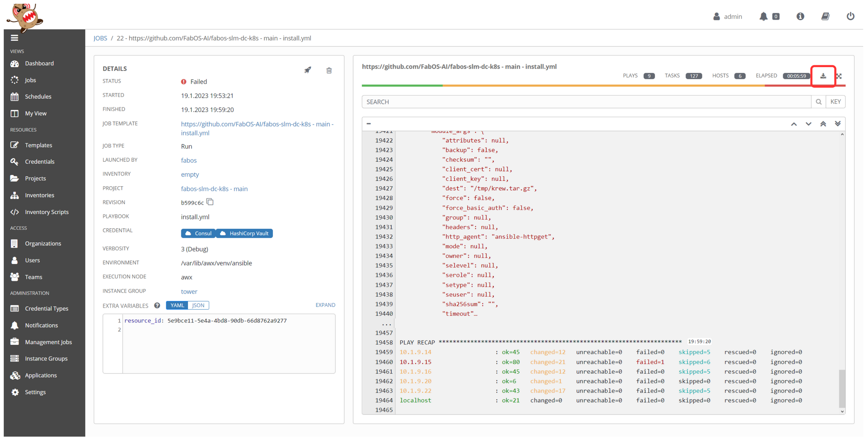Expand the extra variables editor
868x441 pixels.
click(x=325, y=305)
